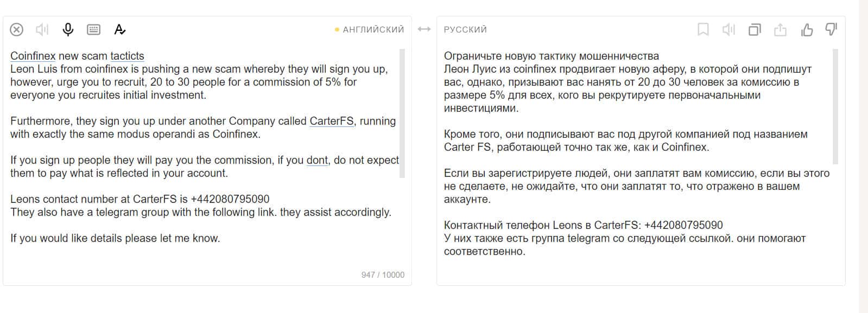Click the translation panel scrollbar

pyautogui.click(x=835, y=106)
